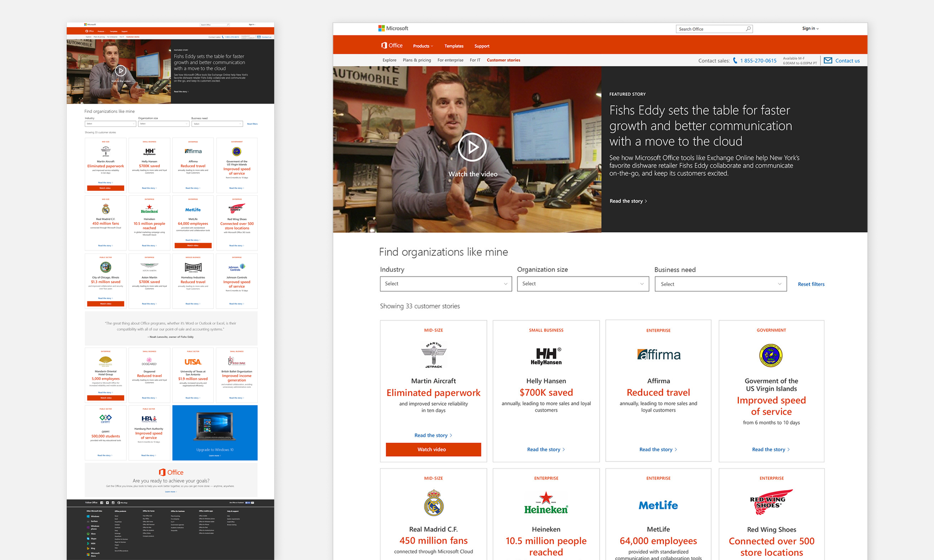The width and height of the screenshot is (934, 560).
Task: Go to For enterprise tab
Action: tap(450, 60)
